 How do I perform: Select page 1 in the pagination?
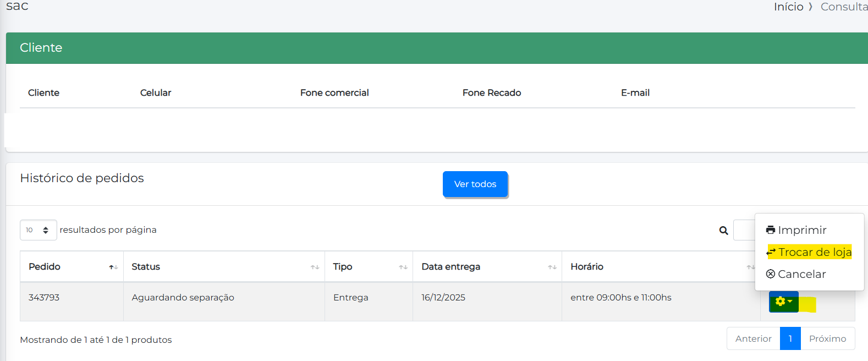click(x=790, y=338)
